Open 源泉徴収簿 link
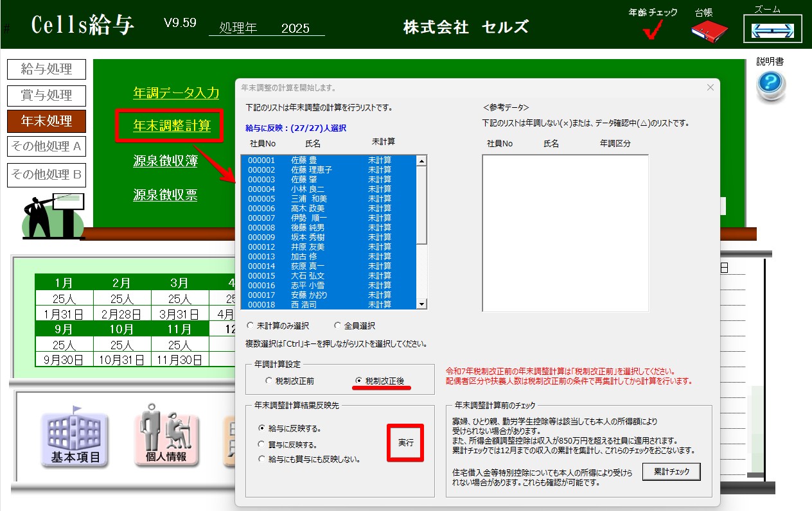Image resolution: width=812 pixels, height=511 pixels. coord(165,161)
